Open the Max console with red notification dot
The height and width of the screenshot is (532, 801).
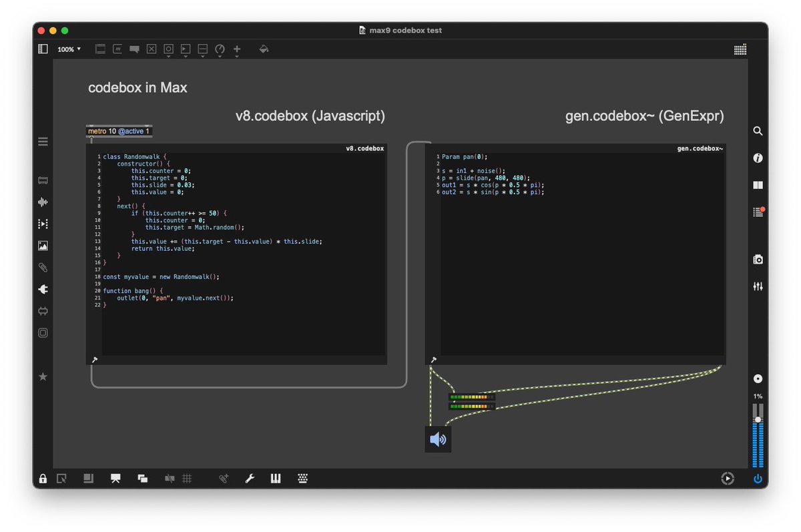(758, 212)
